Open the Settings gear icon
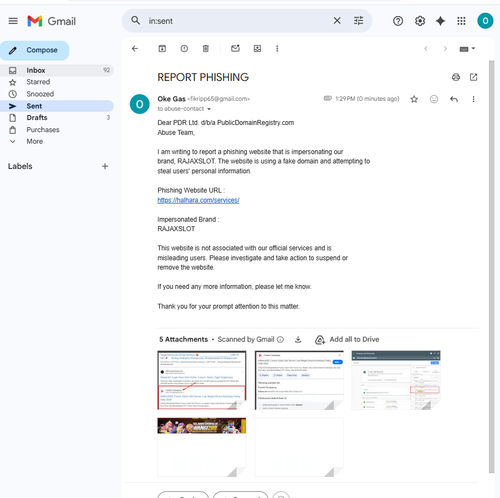Viewport: 500px width, 498px height. coord(420,21)
